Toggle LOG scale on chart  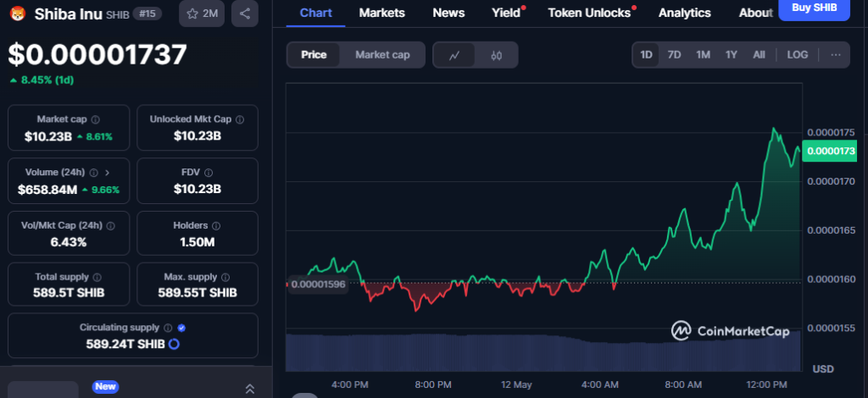coord(797,55)
